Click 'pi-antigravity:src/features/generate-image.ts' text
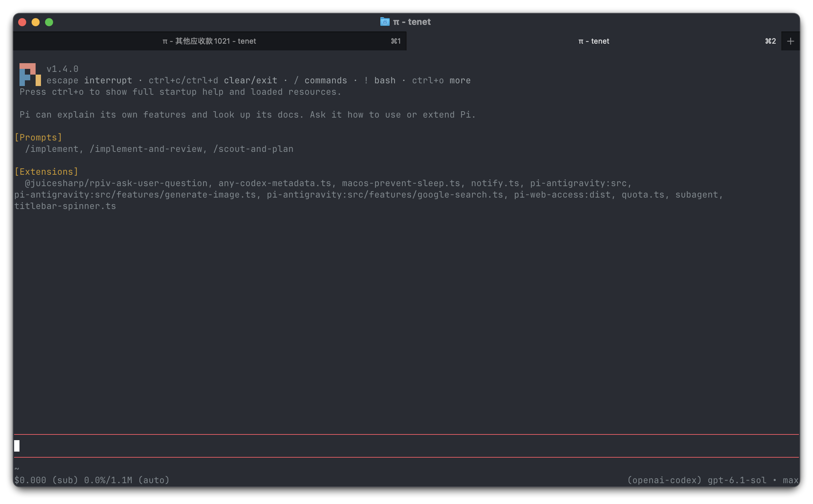Image resolution: width=813 pixels, height=504 pixels. coord(135,195)
